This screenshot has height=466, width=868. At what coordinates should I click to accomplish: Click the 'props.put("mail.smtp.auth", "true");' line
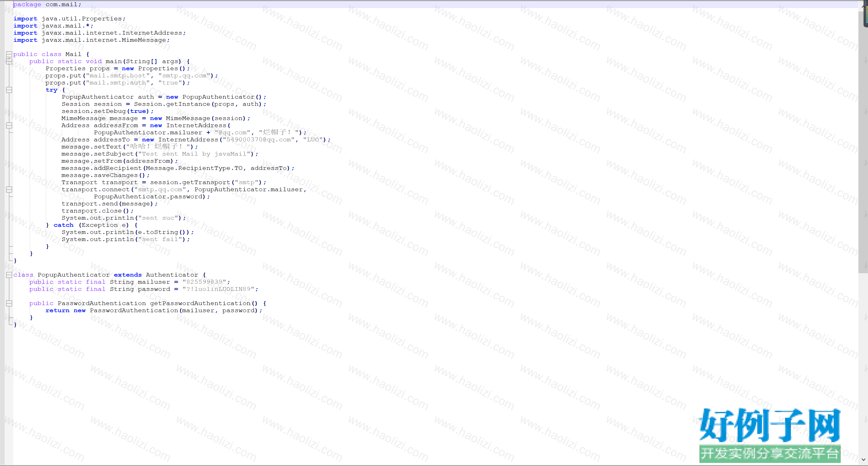coord(118,83)
